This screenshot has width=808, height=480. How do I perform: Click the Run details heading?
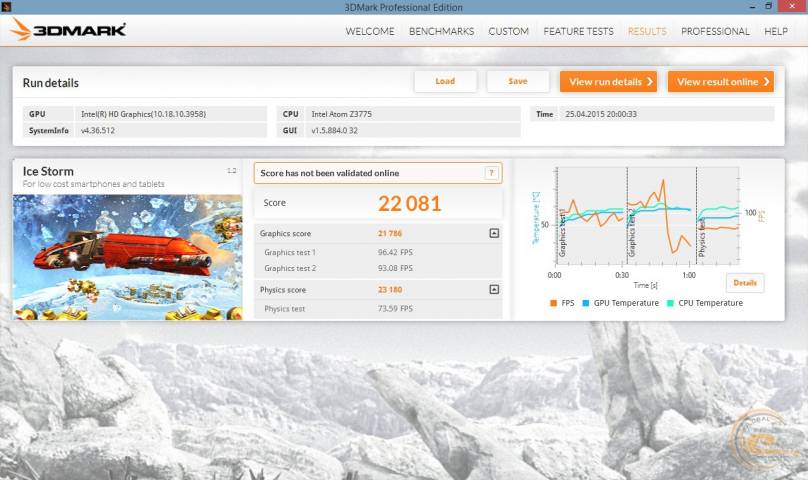click(x=50, y=83)
